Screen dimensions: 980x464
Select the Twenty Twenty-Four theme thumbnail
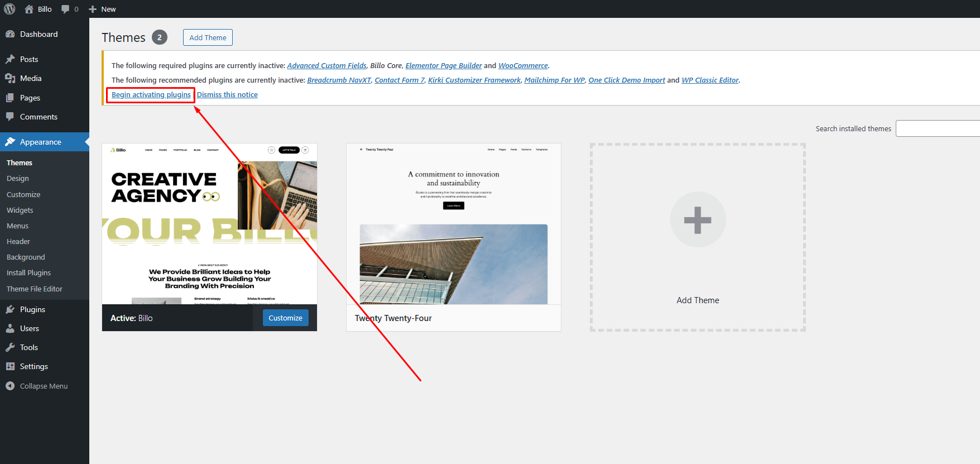point(453,224)
